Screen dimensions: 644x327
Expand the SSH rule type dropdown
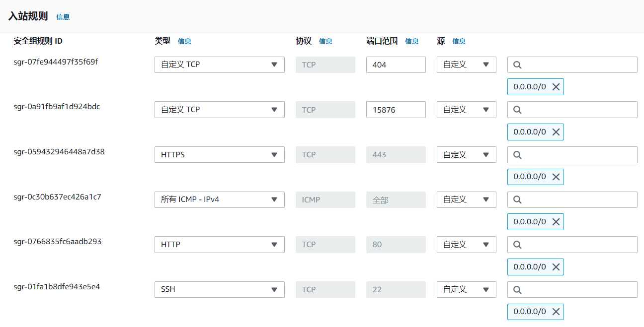(219, 289)
